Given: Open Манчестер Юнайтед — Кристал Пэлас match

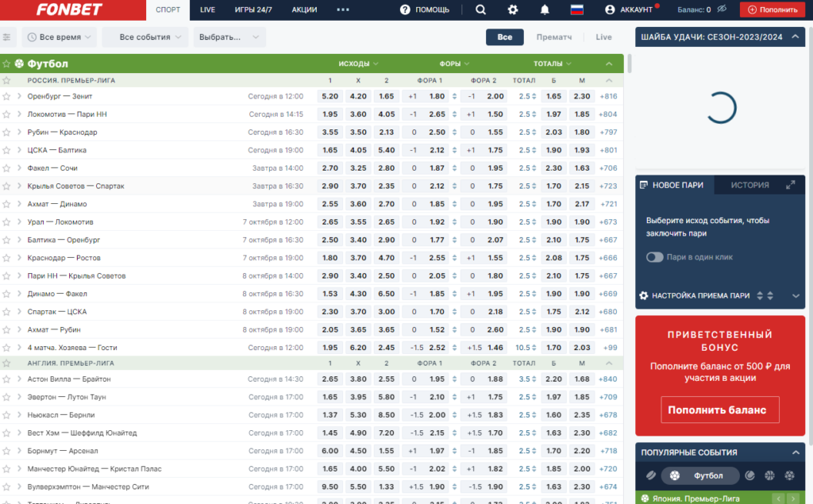Looking at the screenshot, I should 94,469.
